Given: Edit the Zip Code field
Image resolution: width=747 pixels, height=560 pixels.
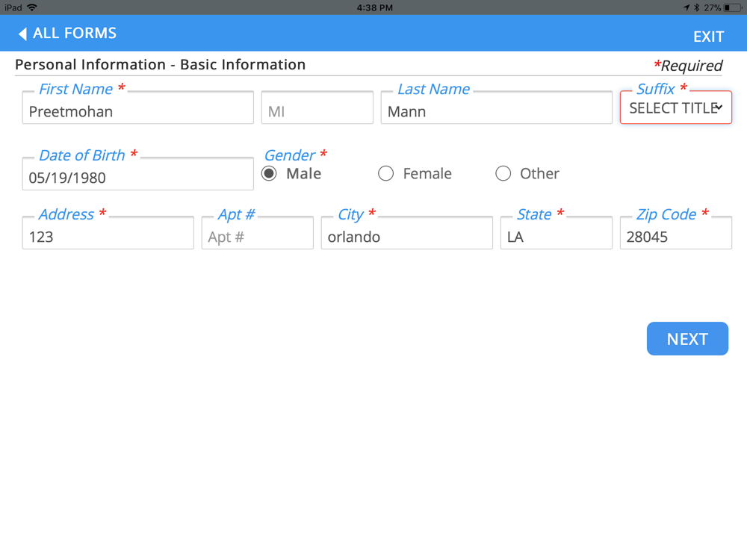Looking at the screenshot, I should [x=675, y=233].
